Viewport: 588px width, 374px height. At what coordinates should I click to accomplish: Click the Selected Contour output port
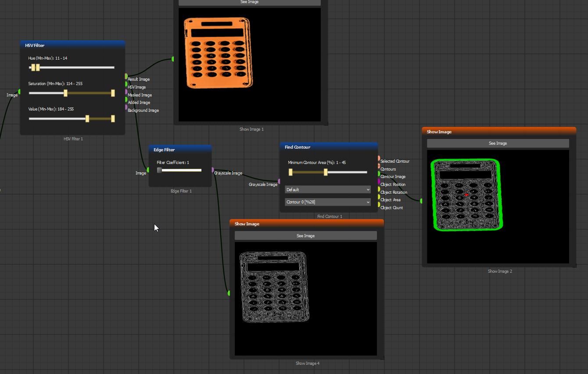379,158
